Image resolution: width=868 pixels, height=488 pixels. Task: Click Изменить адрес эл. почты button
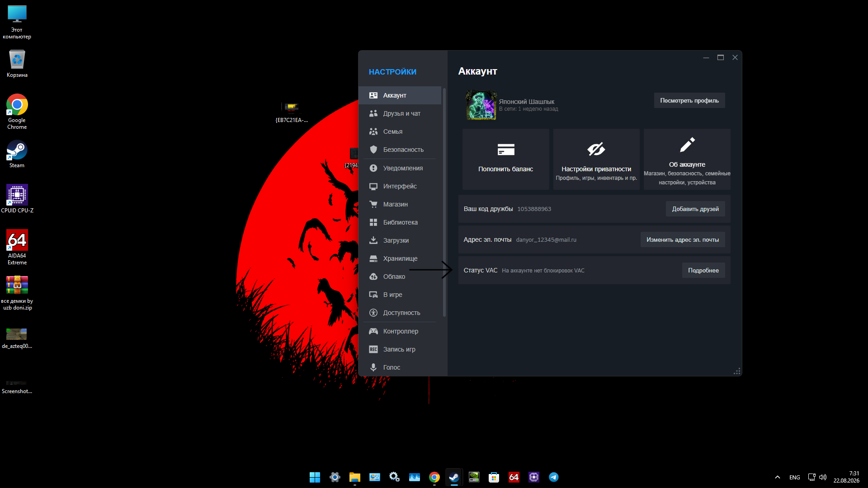click(683, 239)
